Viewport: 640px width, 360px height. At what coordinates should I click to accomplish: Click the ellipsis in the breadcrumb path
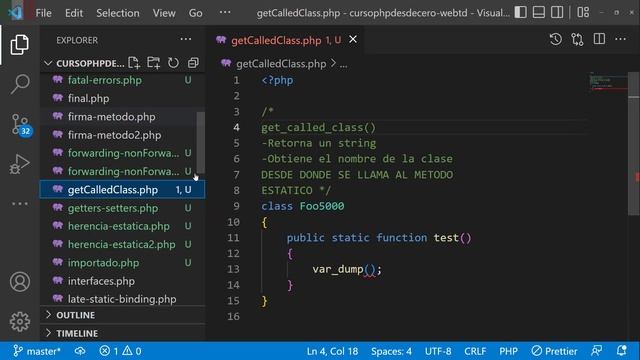point(344,64)
